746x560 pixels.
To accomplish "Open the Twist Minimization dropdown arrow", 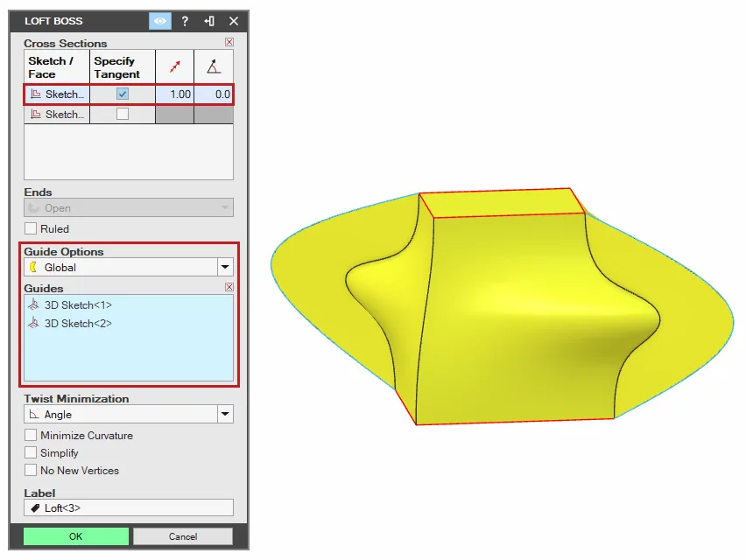I will click(225, 414).
